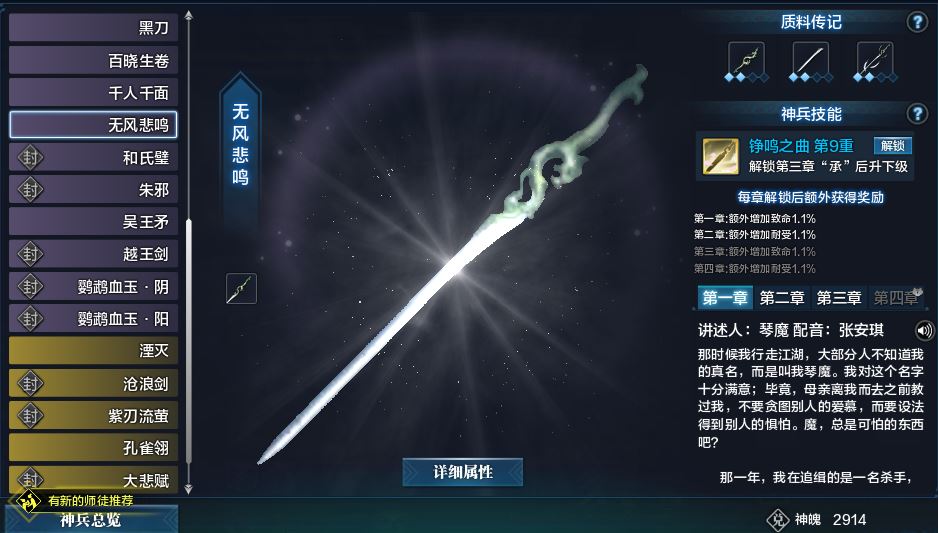The width and height of the screenshot is (938, 533).
Task: Click the 解锁 button for 铮鸣之曲
Action: click(892, 145)
